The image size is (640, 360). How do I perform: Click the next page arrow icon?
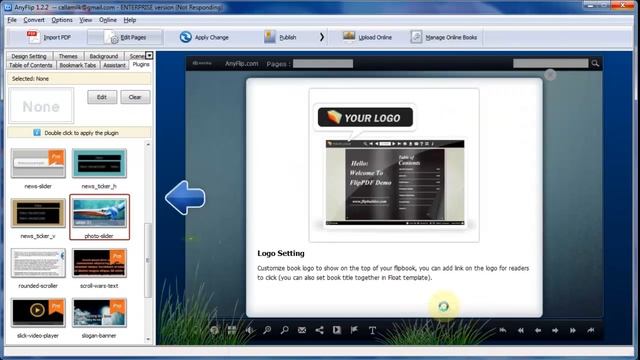point(555,330)
